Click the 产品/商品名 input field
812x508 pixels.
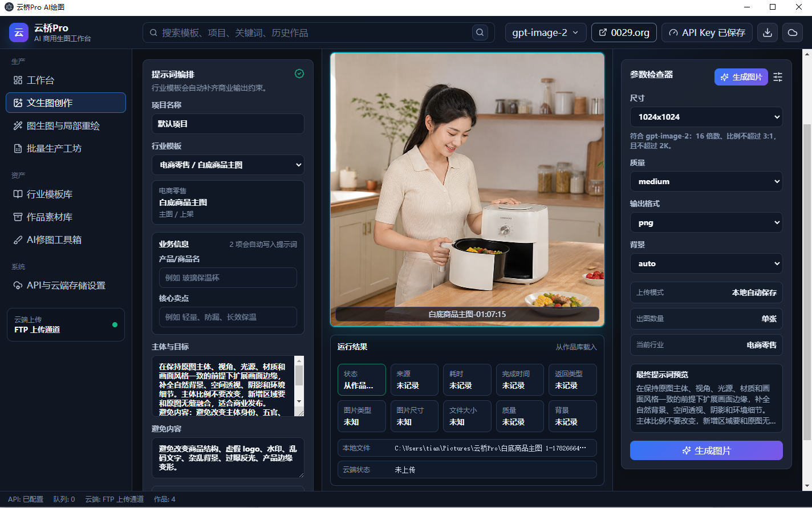click(x=228, y=278)
